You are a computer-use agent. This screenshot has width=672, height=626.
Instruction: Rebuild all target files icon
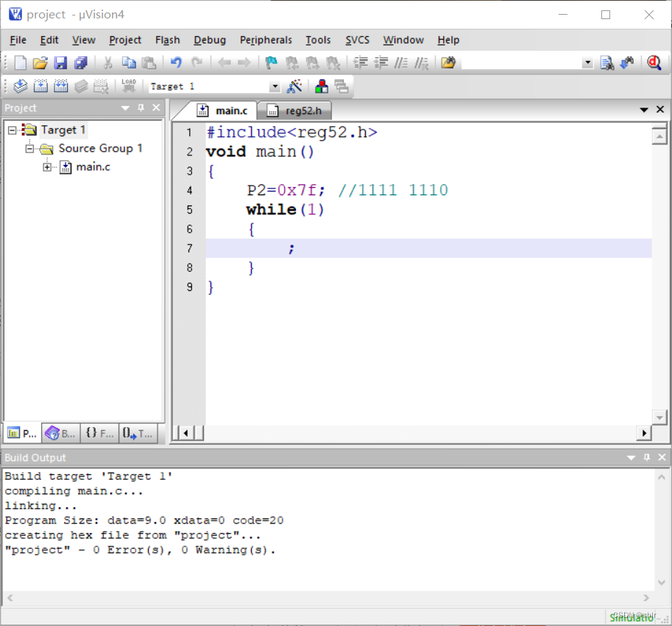[61, 86]
